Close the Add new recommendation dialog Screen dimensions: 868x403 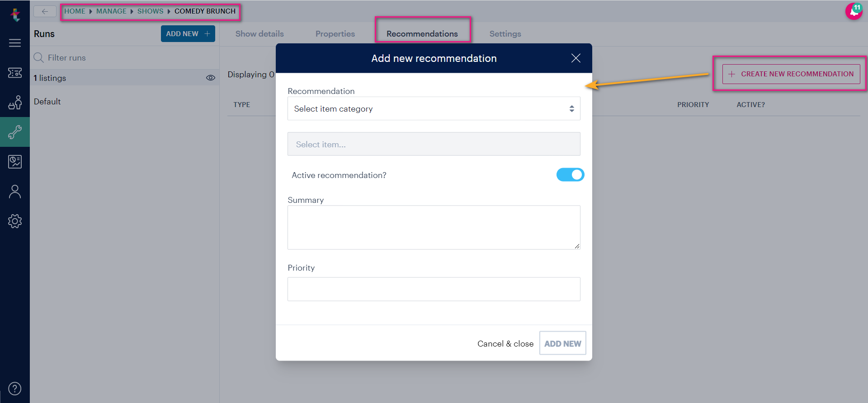point(576,58)
